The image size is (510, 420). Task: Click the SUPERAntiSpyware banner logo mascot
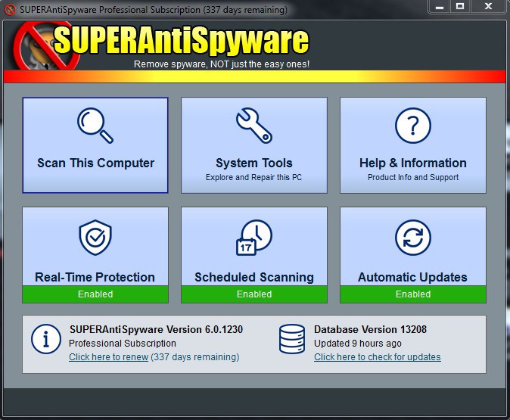coord(45,45)
